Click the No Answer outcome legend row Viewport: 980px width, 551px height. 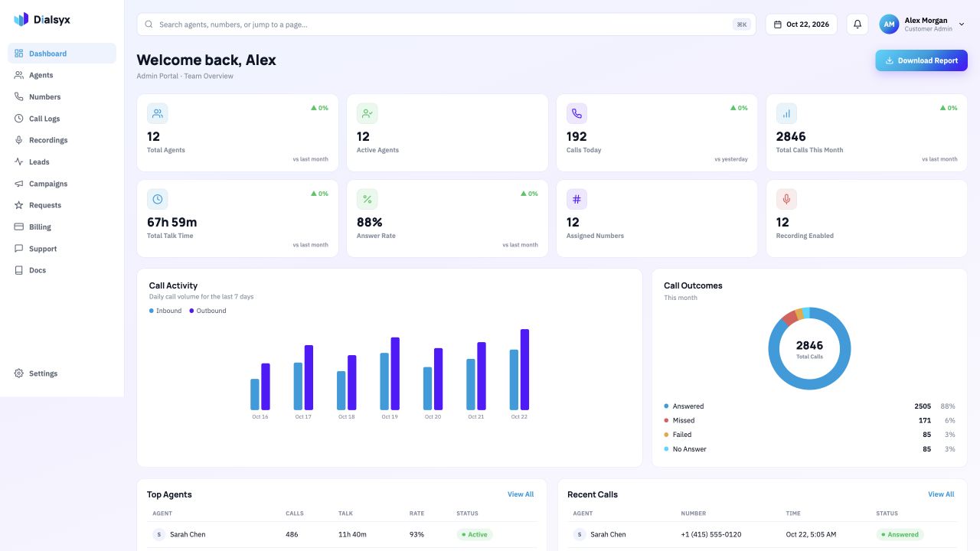[x=809, y=449]
